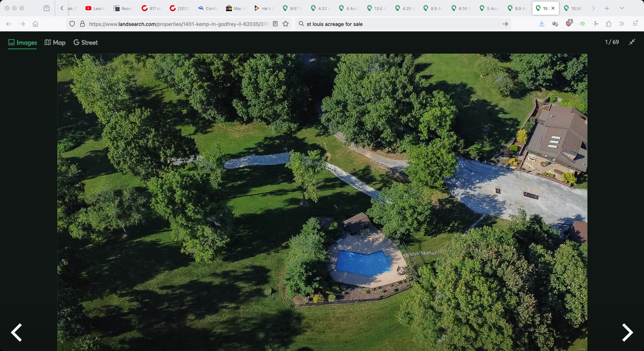Viewport: 644px width, 351px height.
Task: Toggle the JS extension switch
Action: point(582,24)
